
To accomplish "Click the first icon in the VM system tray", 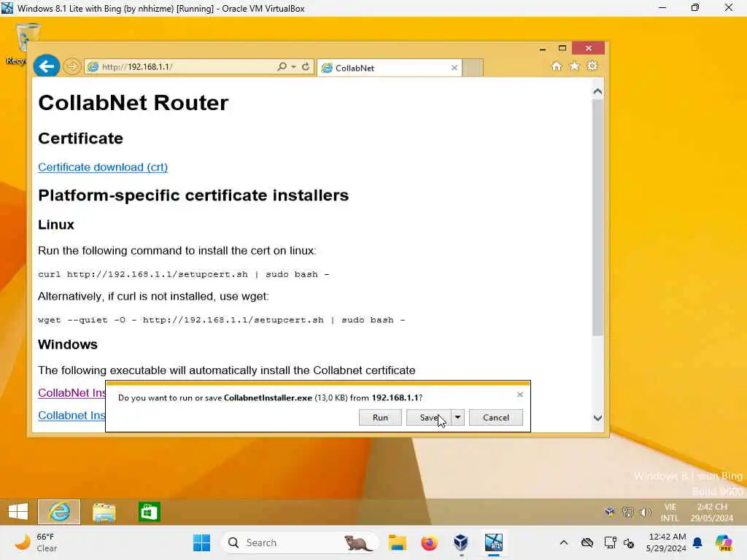I will click(609, 513).
